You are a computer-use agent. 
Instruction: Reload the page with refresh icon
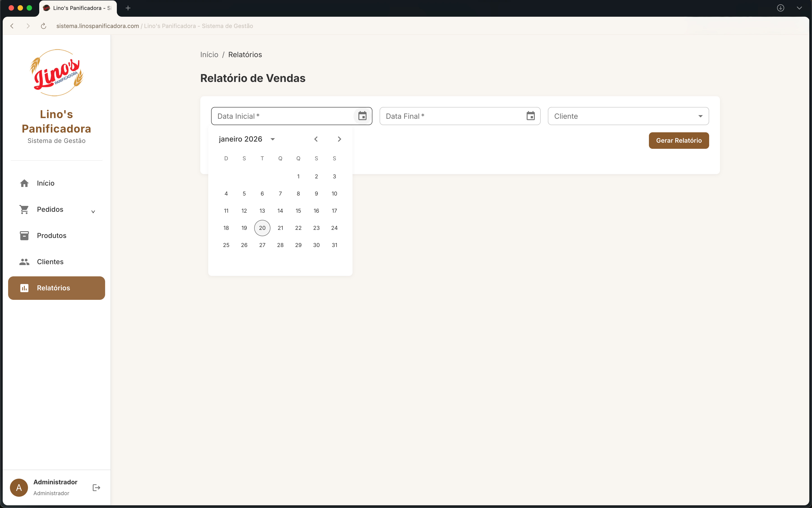pyautogui.click(x=44, y=26)
